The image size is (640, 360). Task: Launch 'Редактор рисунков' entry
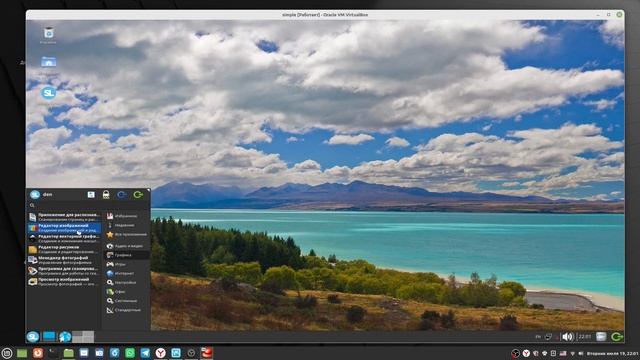[x=64, y=249]
